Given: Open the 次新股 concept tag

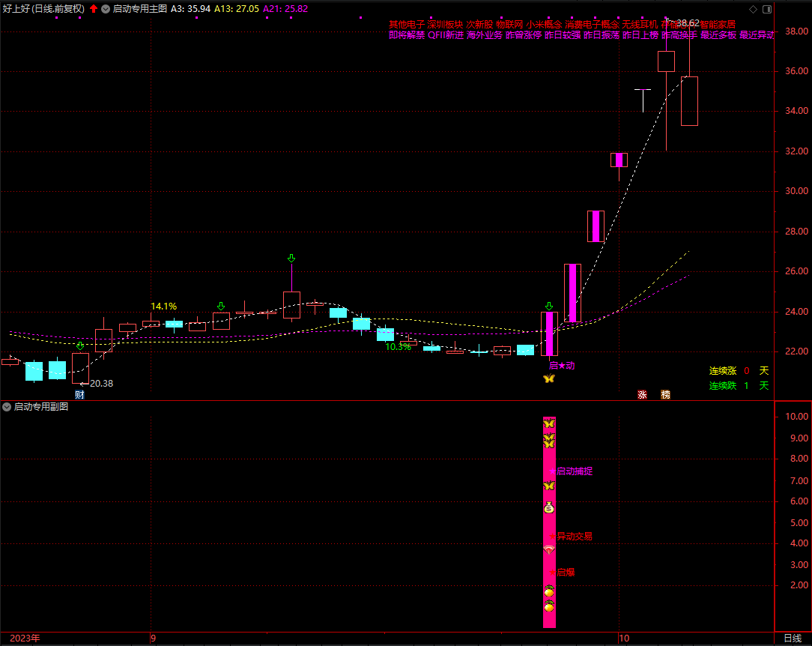Looking at the screenshot, I should coord(479,24).
